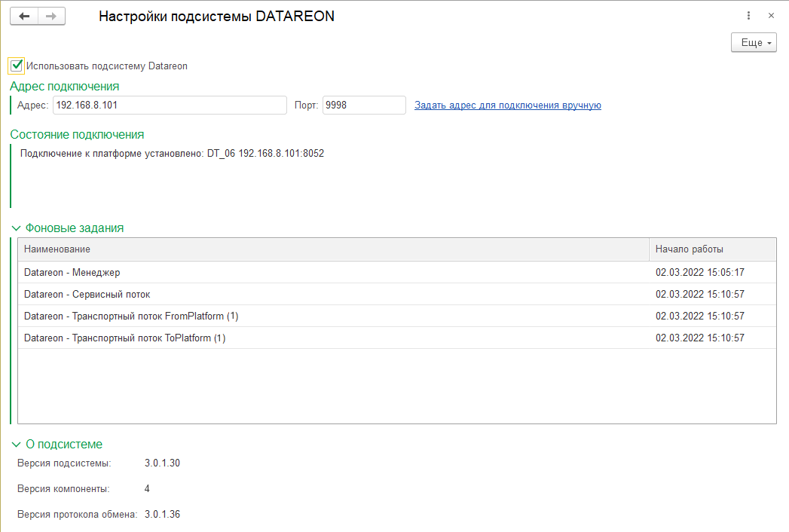The height and width of the screenshot is (532, 789).
Task: Toggle the Use Datareon subsystem checkbox
Action: 17,66
